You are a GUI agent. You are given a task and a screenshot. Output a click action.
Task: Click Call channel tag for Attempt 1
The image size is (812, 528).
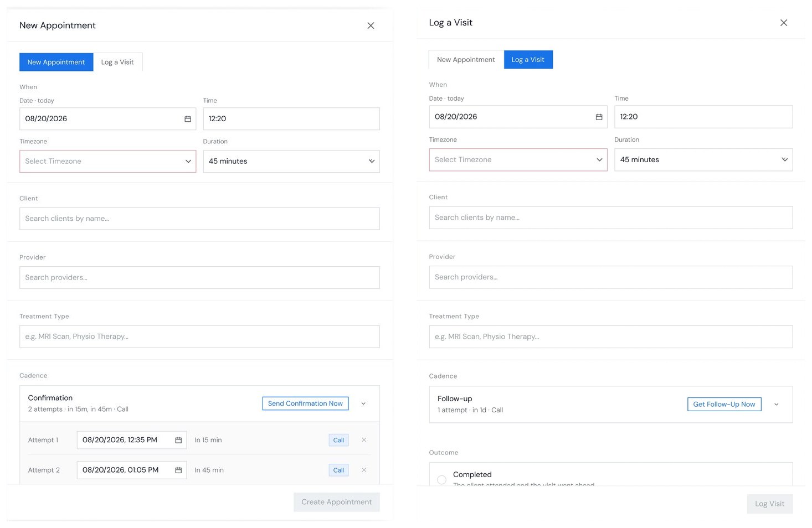(338, 440)
